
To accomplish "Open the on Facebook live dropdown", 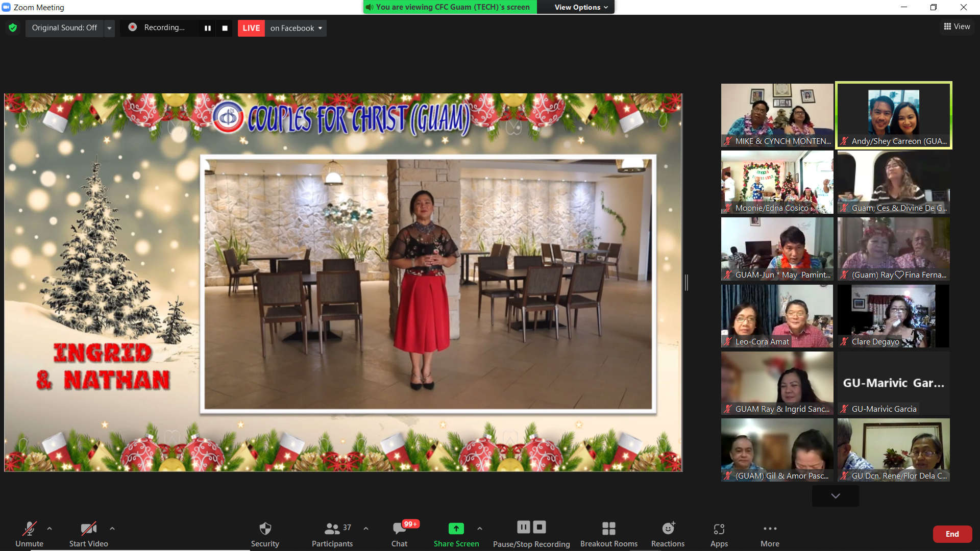I will (x=296, y=28).
